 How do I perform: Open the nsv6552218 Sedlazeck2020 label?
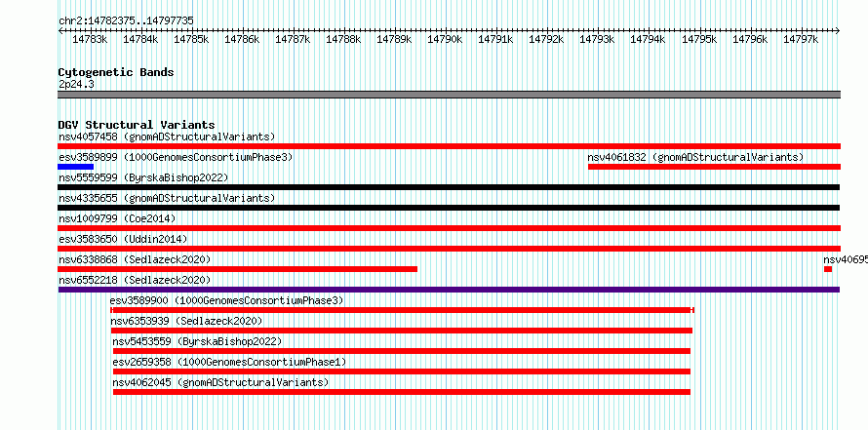point(135,280)
